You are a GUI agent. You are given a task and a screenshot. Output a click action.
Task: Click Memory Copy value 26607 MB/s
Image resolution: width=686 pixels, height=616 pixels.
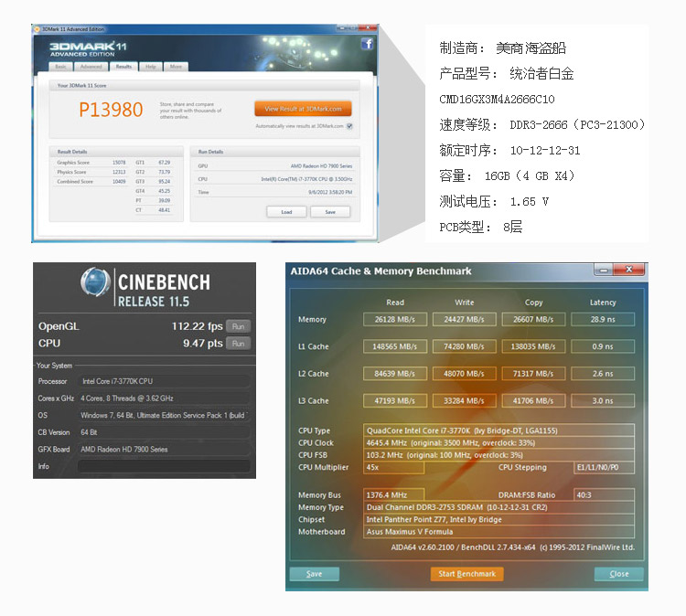(x=533, y=320)
